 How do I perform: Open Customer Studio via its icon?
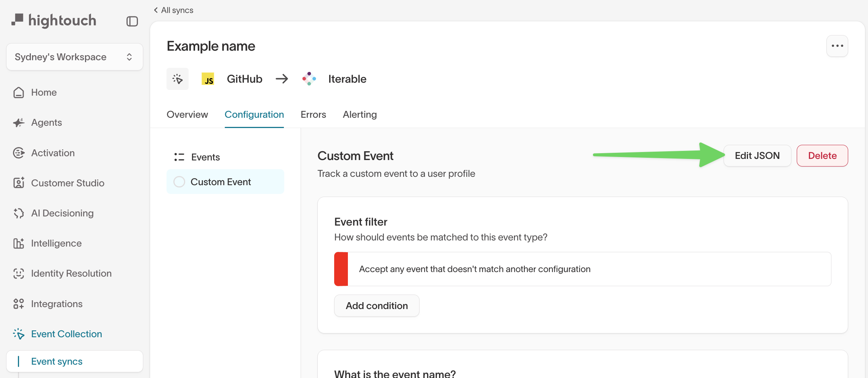click(19, 183)
